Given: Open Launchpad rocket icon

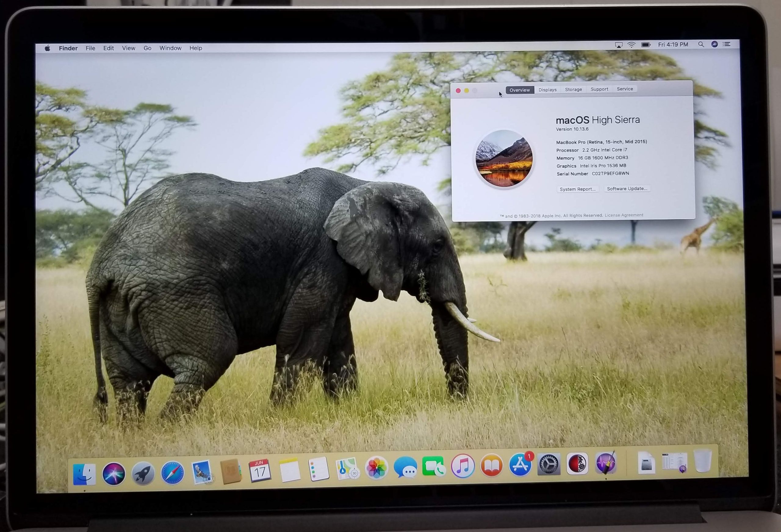Looking at the screenshot, I should coord(143,473).
